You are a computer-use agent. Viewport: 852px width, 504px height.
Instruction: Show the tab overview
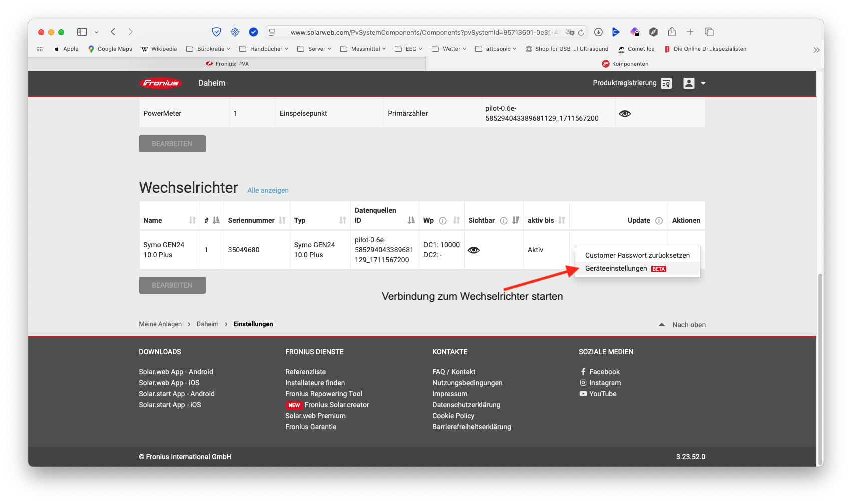point(709,32)
